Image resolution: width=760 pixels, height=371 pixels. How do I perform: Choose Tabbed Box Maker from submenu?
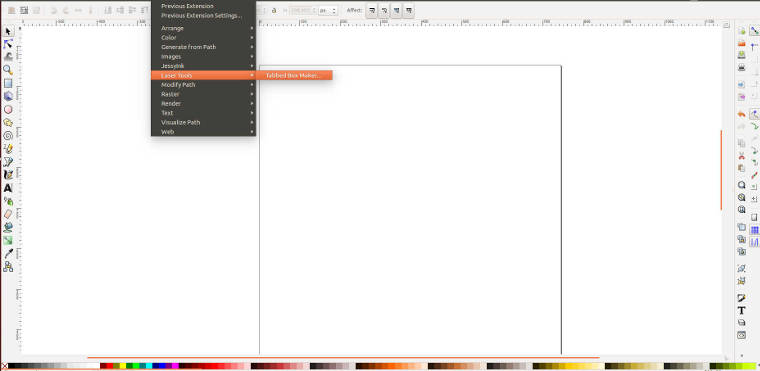[295, 75]
